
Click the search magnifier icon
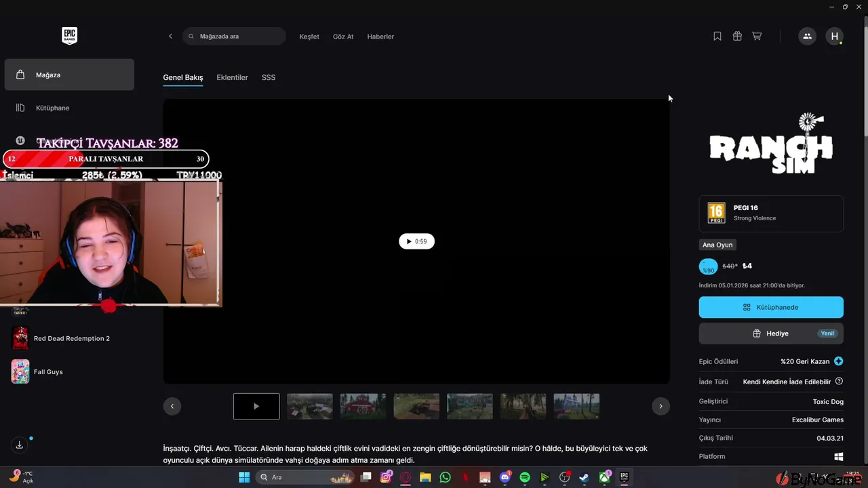pos(191,37)
